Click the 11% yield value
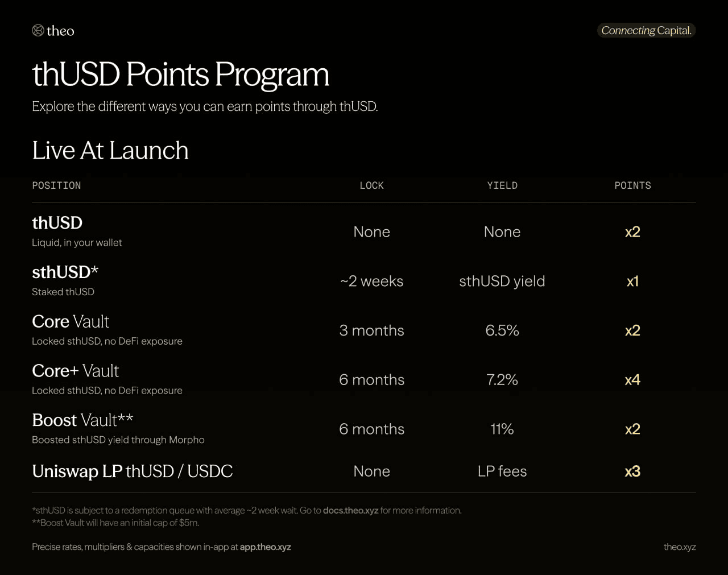The width and height of the screenshot is (728, 575). [x=502, y=429]
